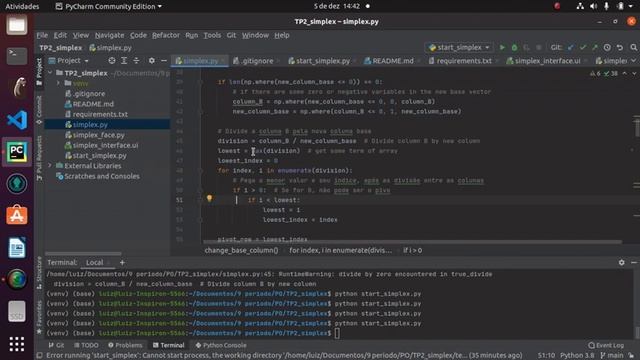Open the Navigate menu
640x360 pixels.
click(109, 36)
